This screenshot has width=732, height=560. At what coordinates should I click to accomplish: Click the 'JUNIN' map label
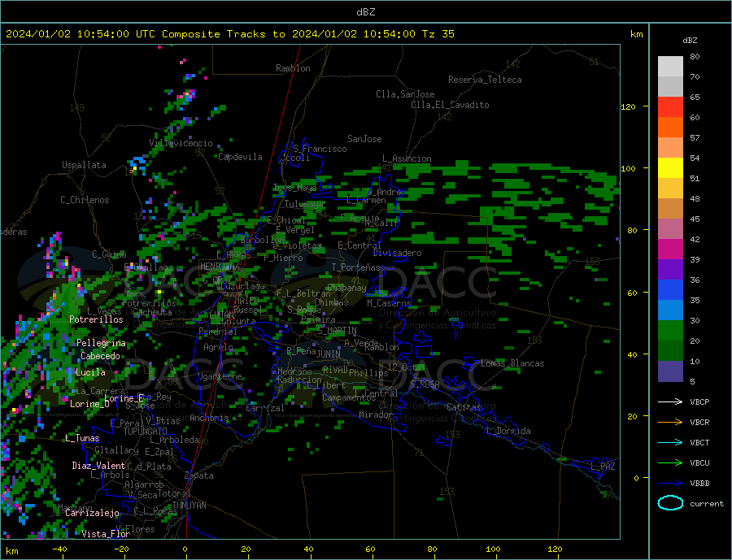(x=329, y=354)
